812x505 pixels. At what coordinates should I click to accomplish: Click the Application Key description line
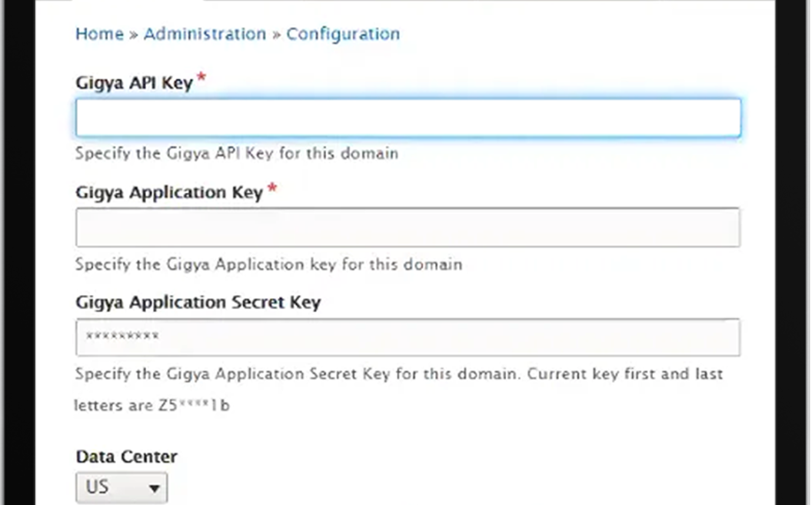coord(268,264)
